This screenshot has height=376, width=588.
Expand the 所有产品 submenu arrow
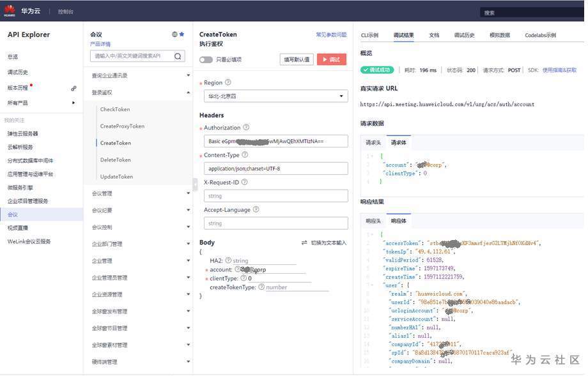click(x=73, y=103)
